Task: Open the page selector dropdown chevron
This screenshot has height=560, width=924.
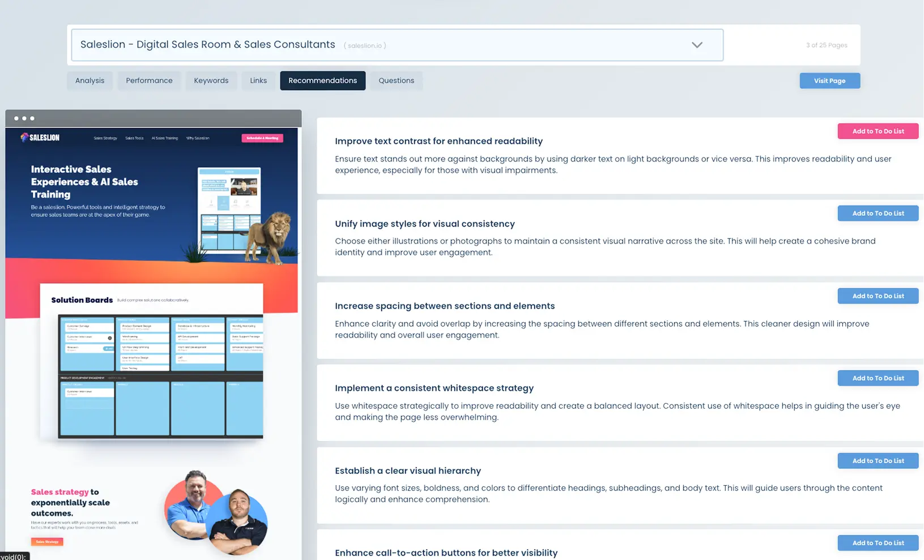Action: coord(697,45)
